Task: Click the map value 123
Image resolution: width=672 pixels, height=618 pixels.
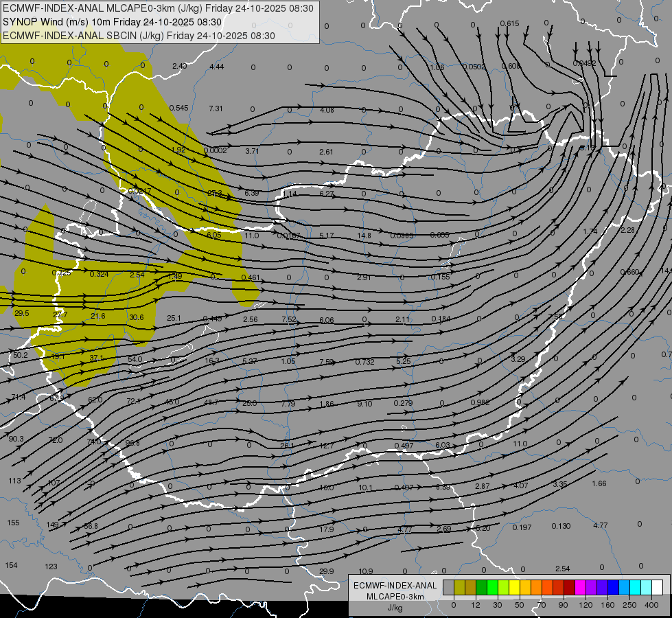Action: [x=51, y=566]
